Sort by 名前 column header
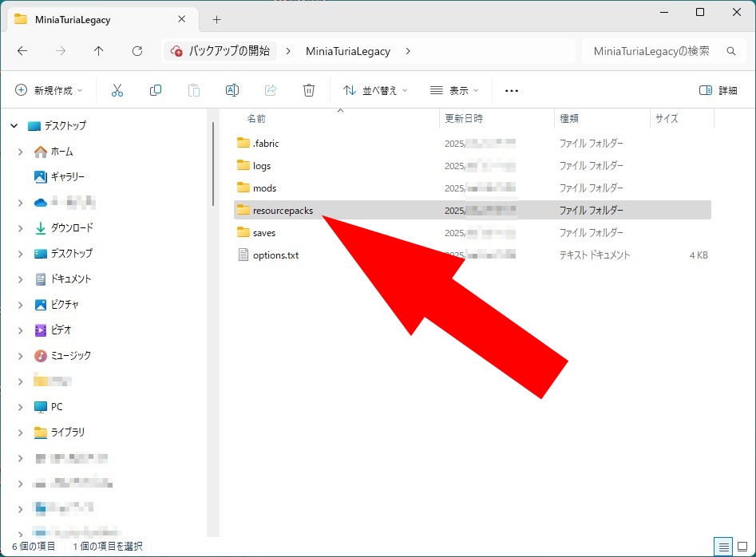Image resolution: width=756 pixels, height=557 pixels. point(256,119)
